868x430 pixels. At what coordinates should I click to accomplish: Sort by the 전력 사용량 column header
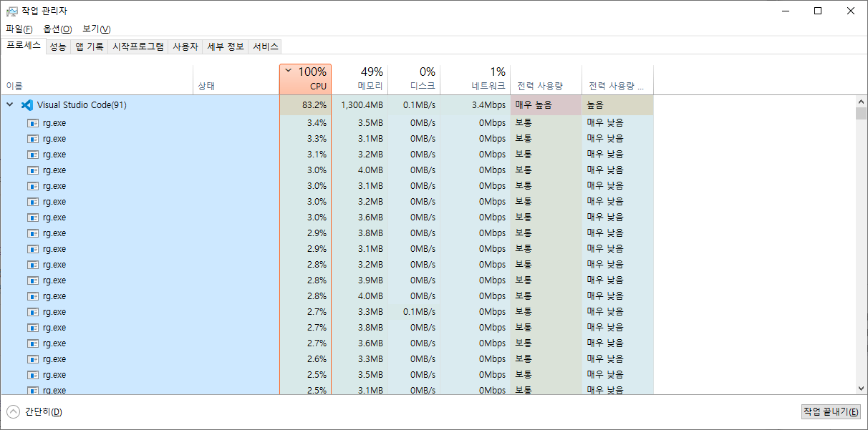pyautogui.click(x=546, y=79)
